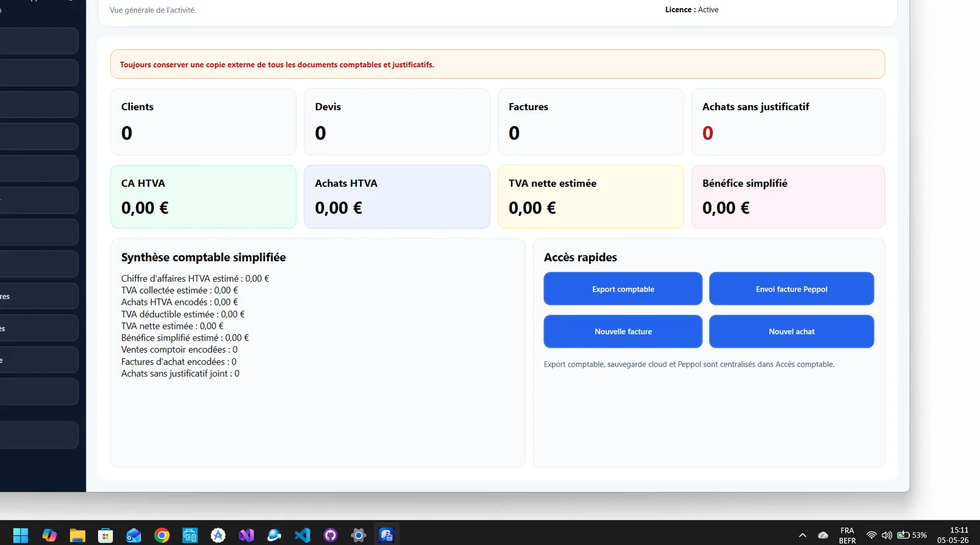
Task: Select the Bénéfice simplifié card
Action: (788, 197)
